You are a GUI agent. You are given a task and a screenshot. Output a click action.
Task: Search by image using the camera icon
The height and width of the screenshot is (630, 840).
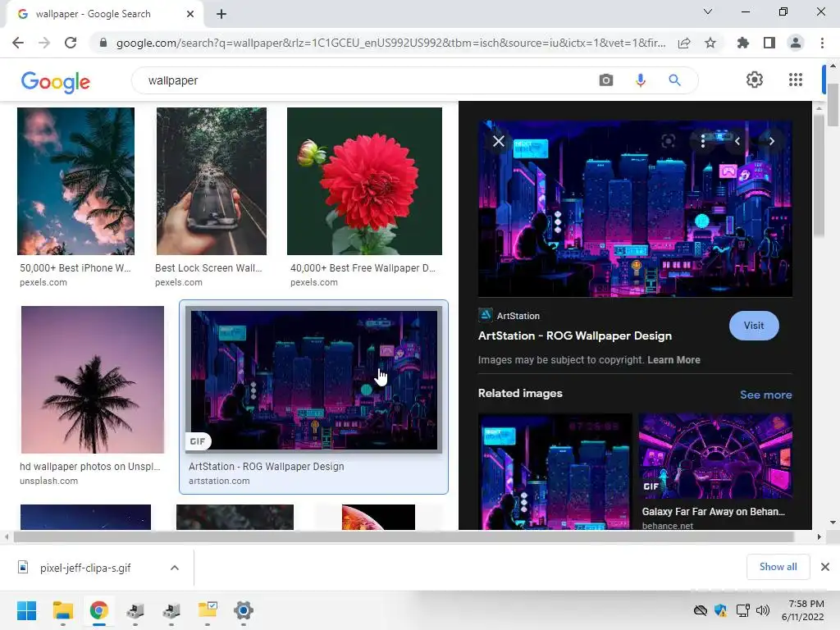click(606, 80)
